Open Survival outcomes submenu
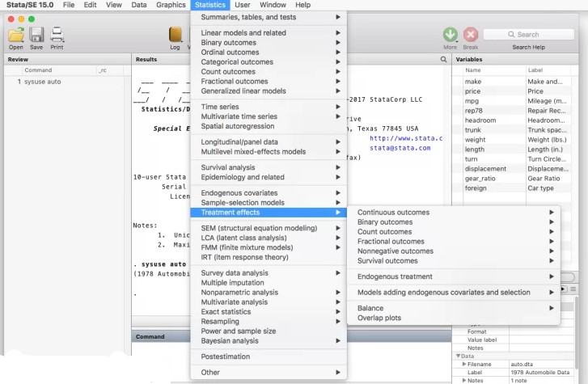This screenshot has height=384, width=588. (x=454, y=261)
